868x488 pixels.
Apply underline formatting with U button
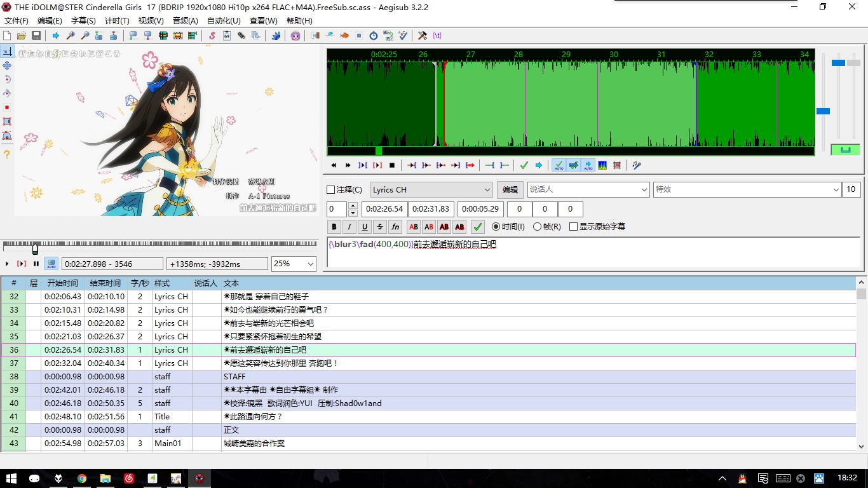click(x=365, y=226)
